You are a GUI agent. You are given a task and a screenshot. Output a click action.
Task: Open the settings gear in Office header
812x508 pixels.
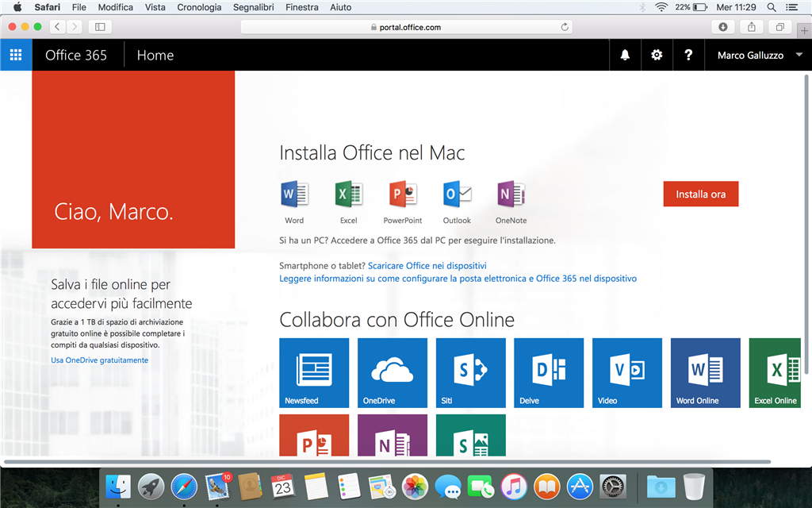pos(657,55)
